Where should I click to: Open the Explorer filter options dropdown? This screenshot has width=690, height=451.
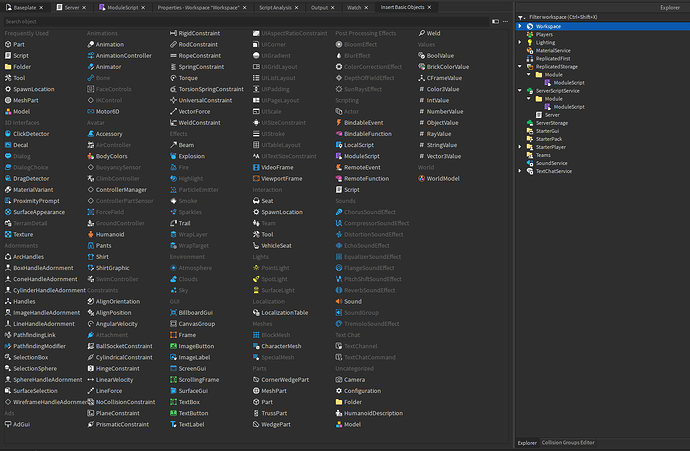click(521, 17)
